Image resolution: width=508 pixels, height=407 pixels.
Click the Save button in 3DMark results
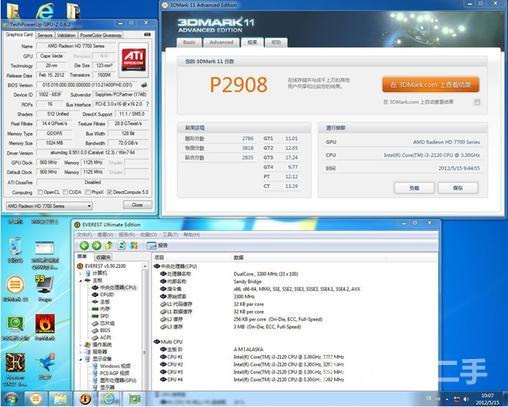pyautogui.click(x=458, y=188)
